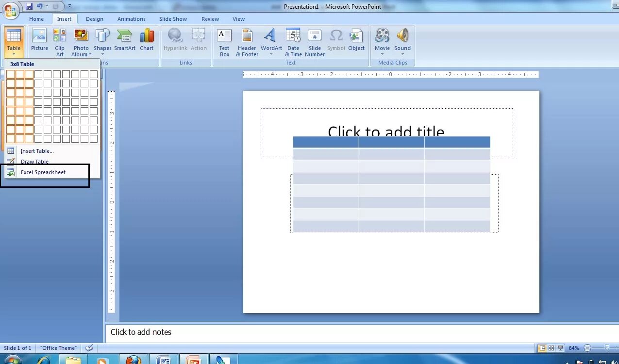
Task: Click "Office Theme" in status bar
Action: point(58,348)
